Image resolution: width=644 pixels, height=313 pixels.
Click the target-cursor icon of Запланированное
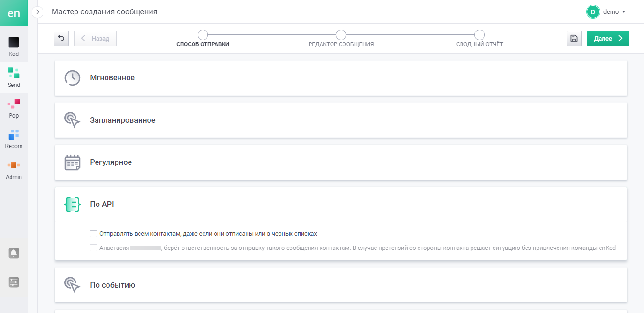pyautogui.click(x=73, y=120)
